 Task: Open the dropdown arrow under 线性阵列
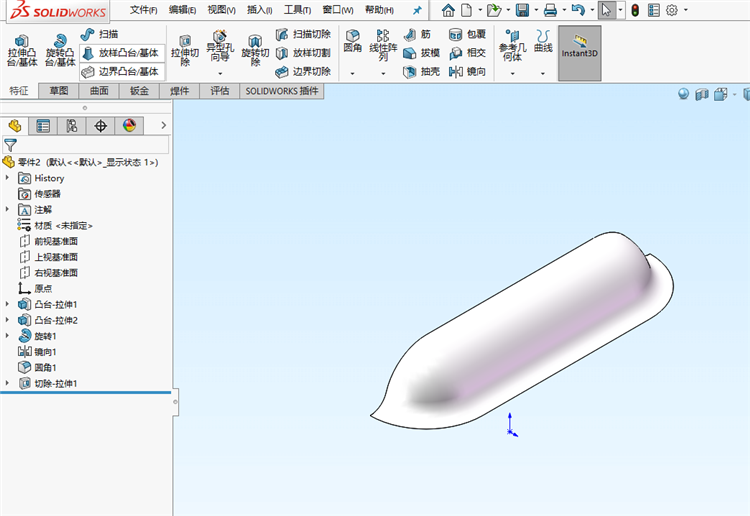(x=383, y=74)
